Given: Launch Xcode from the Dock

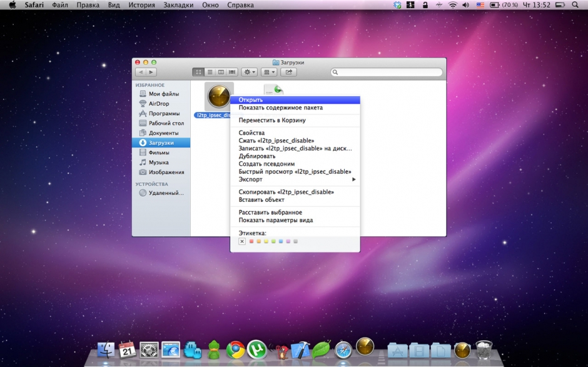Looking at the screenshot, I should coord(300,350).
